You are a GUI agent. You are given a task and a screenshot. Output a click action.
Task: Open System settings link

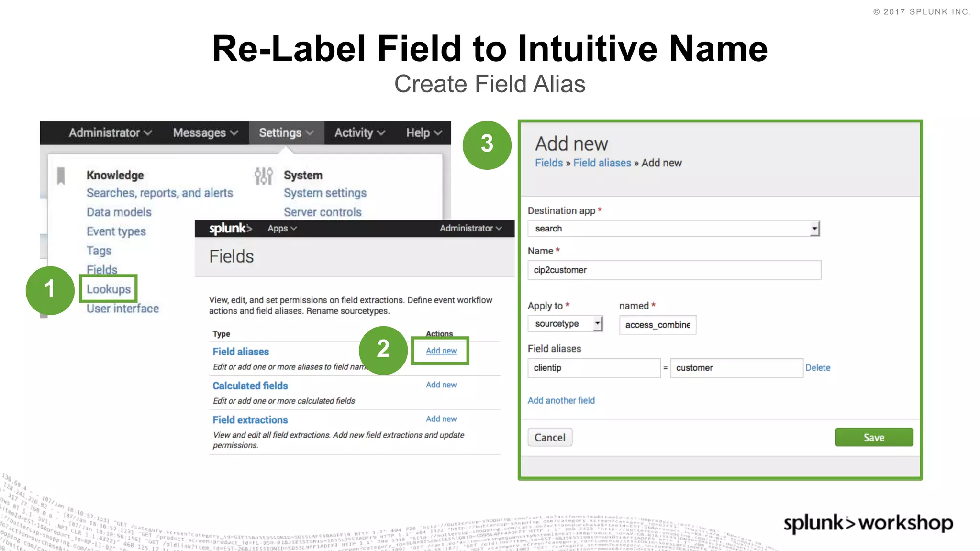coord(325,193)
